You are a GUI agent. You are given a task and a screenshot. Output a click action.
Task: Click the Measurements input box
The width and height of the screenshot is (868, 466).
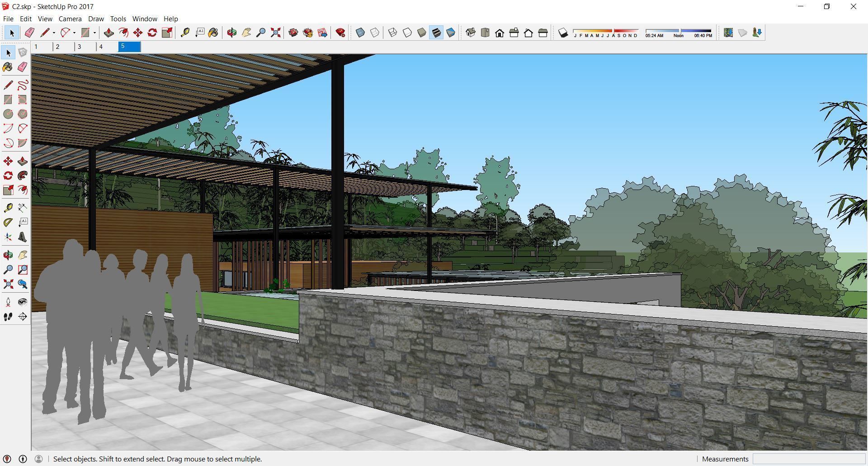(808, 459)
